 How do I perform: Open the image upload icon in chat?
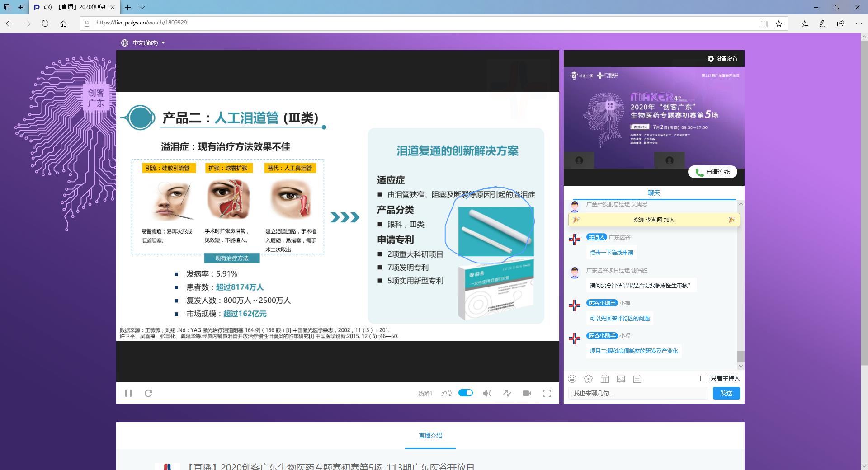point(621,379)
